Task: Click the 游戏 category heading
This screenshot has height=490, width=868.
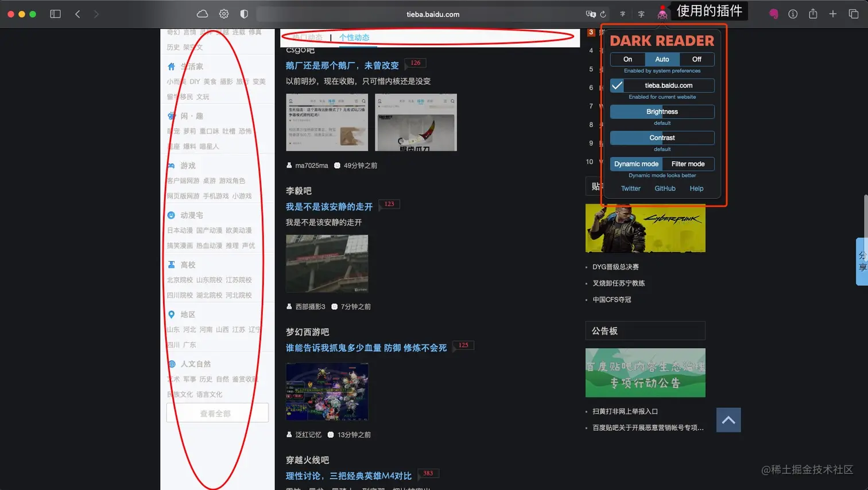Action: coord(188,165)
